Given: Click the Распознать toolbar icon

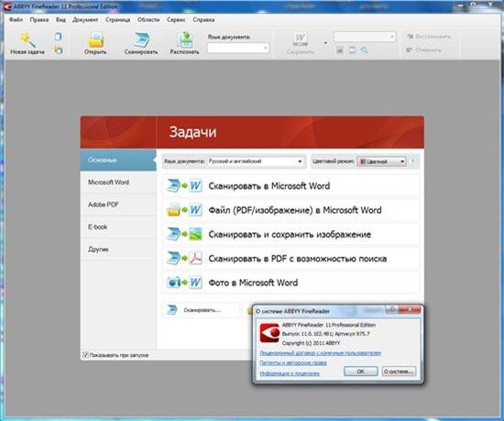Looking at the screenshot, I should pos(185,39).
